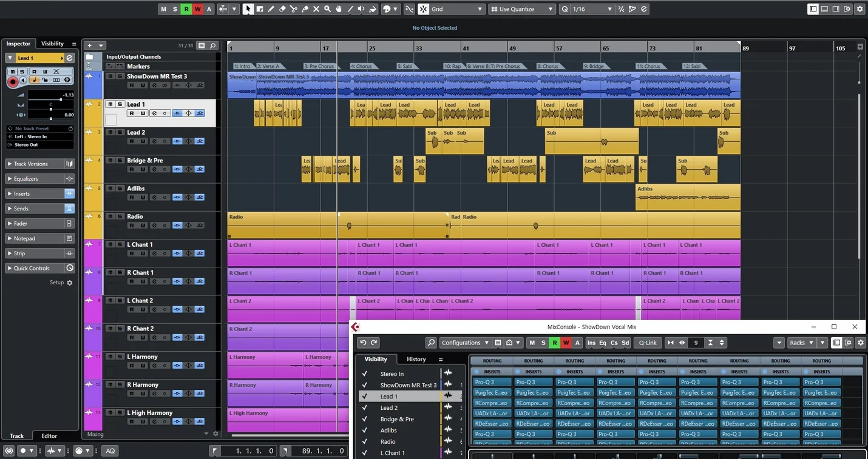Click the 4: Chorus marker in timeline

coord(362,66)
